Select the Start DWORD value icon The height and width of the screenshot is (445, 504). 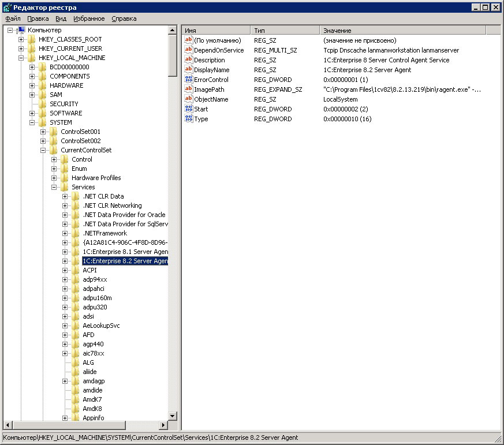[188, 109]
